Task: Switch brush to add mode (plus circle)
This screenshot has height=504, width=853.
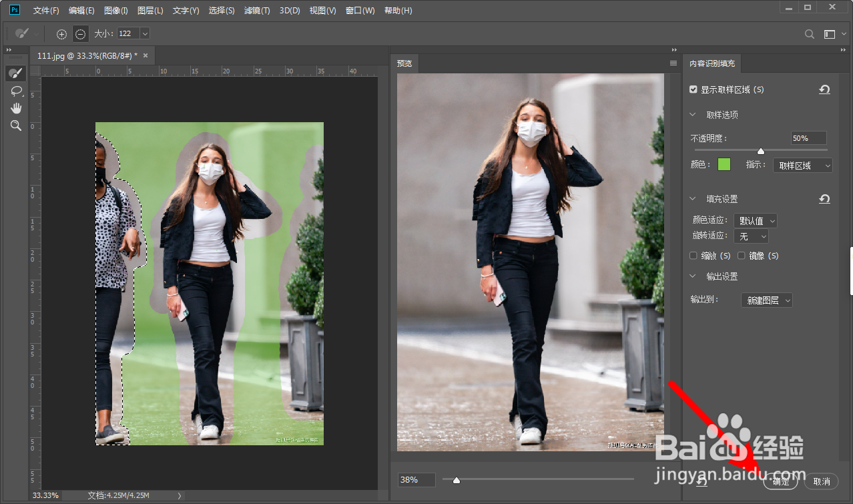Action: (61, 33)
